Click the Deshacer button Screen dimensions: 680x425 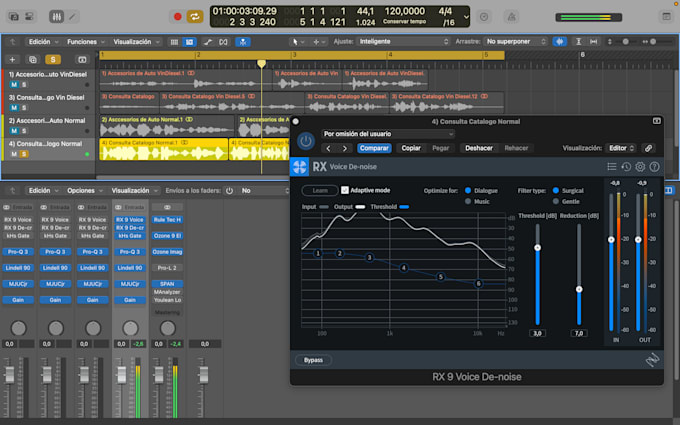point(479,148)
